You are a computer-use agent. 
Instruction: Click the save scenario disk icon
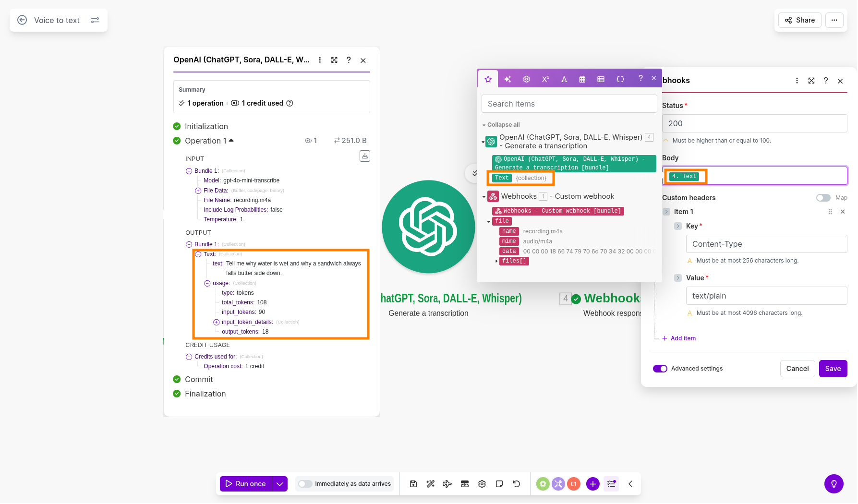(x=413, y=484)
